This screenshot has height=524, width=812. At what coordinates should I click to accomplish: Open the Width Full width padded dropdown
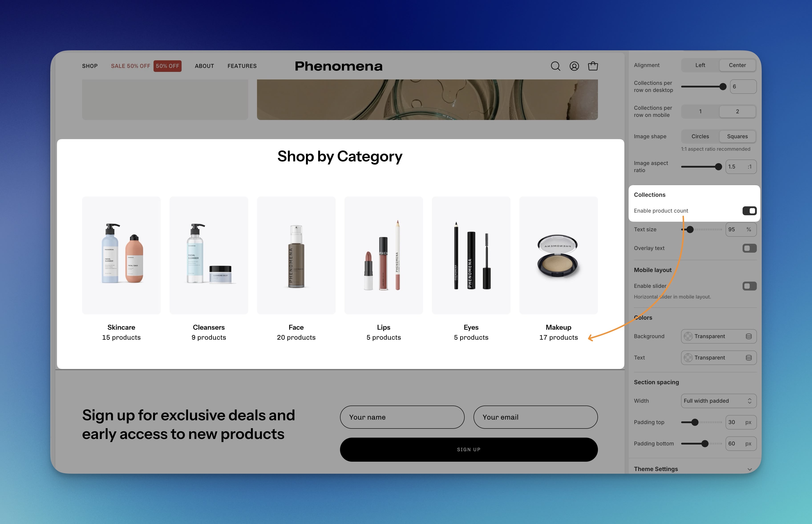(x=719, y=401)
